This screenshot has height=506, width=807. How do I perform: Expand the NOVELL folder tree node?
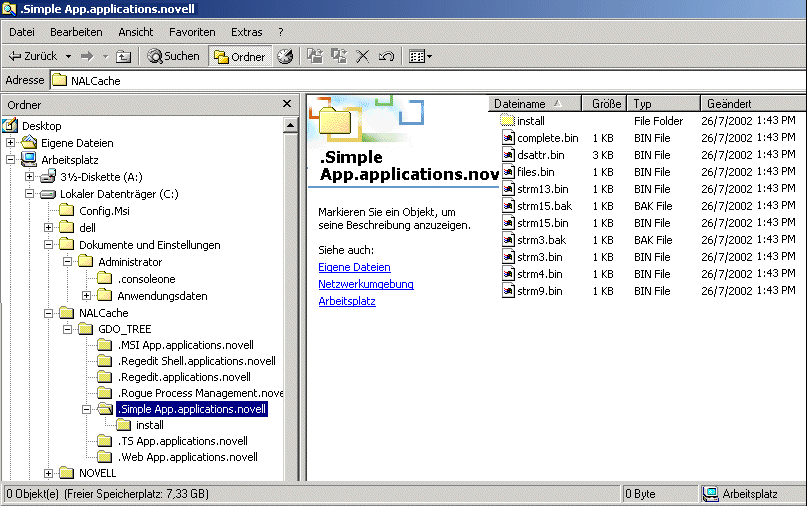[x=49, y=473]
